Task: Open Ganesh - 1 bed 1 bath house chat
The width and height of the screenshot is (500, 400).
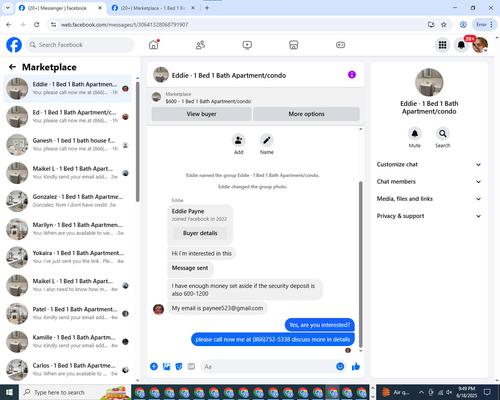Action: 68,145
